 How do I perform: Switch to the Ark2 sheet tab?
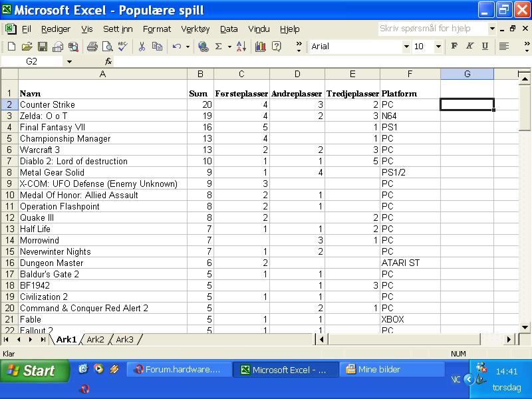95,339
